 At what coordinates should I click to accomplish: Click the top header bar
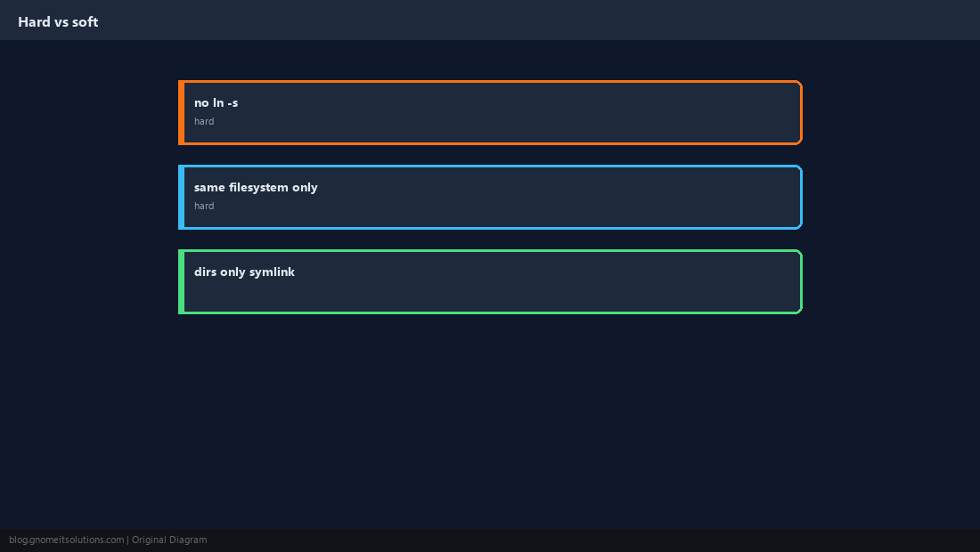(490, 20)
